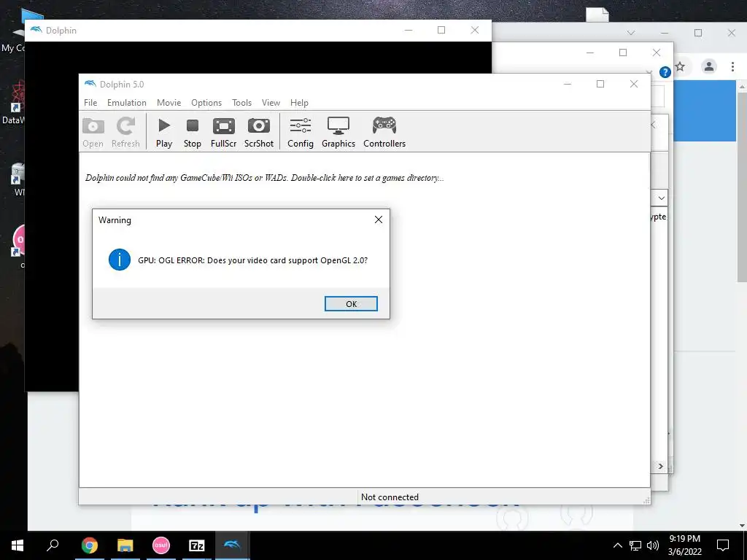Click the games directory hint text
This screenshot has height=560, width=747.
point(264,178)
